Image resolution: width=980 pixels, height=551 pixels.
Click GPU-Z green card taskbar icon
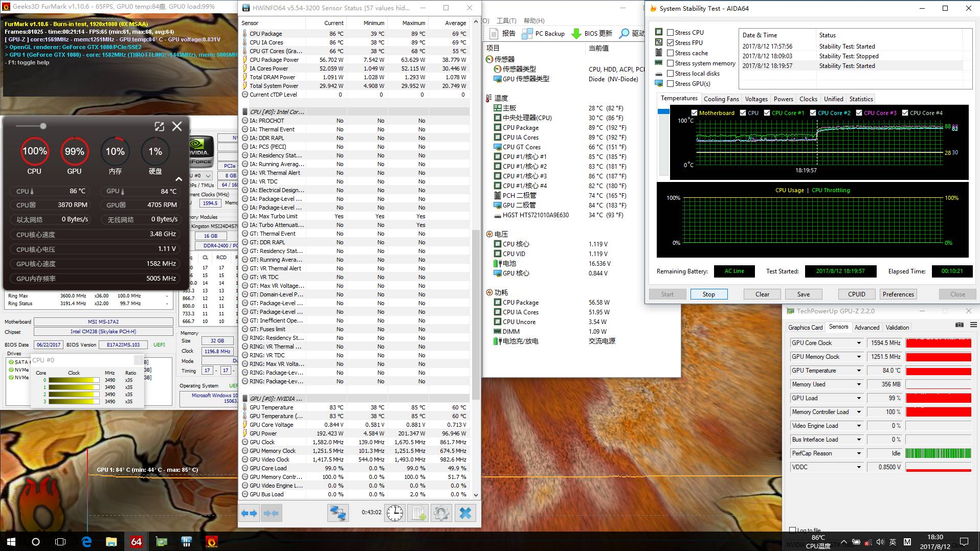(162, 541)
